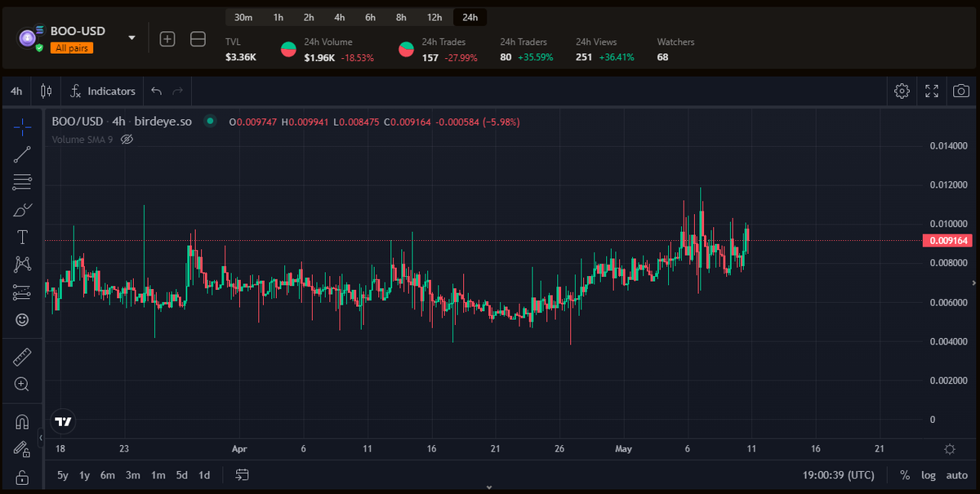The height and width of the screenshot is (494, 980).
Task: Toggle lock all drawing tools
Action: pyautogui.click(x=22, y=477)
